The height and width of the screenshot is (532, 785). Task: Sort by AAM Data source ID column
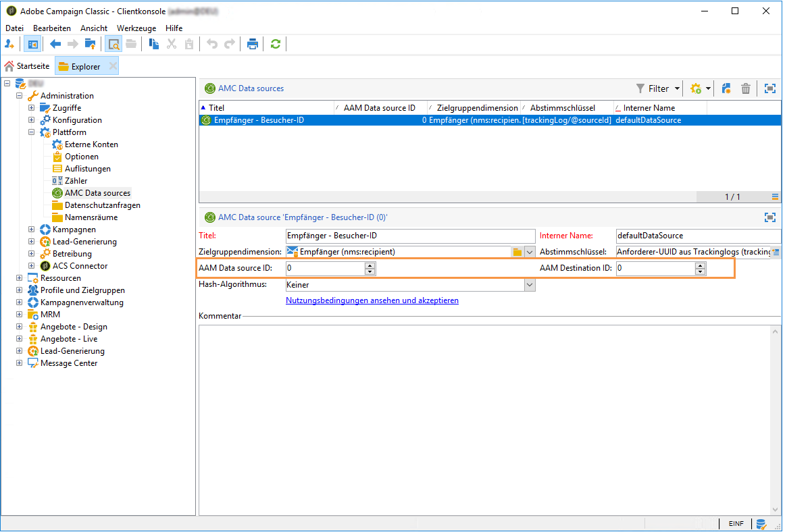coord(380,107)
